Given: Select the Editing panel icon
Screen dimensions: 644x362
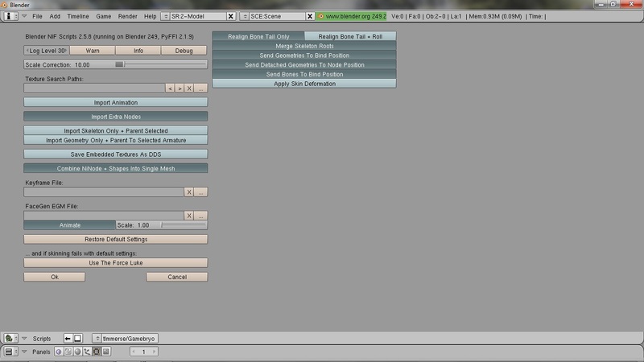Looking at the screenshot, I should tap(97, 352).
